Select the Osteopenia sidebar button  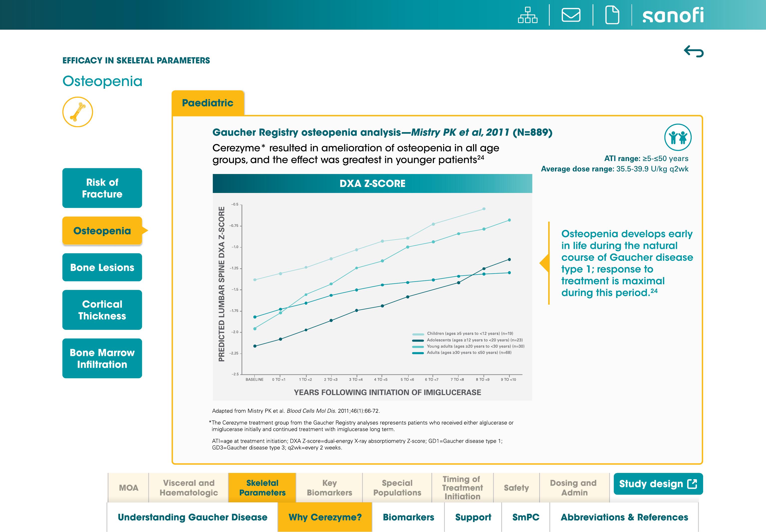pos(102,231)
